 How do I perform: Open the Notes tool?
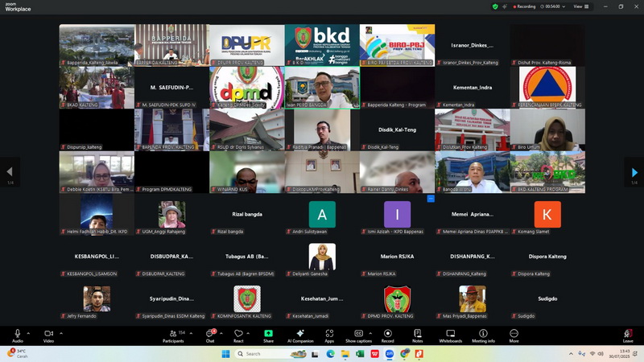click(417, 335)
